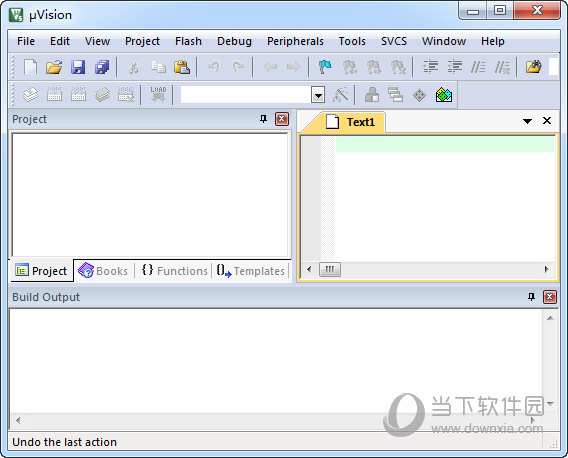Click the Paste clipboard icon
Image resolution: width=568 pixels, height=458 pixels.
(x=182, y=67)
